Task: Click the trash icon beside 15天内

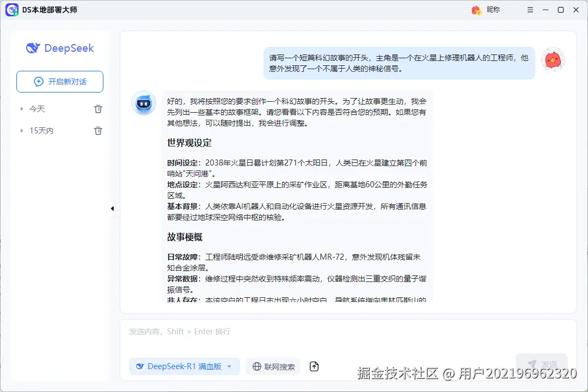Action: coord(98,130)
